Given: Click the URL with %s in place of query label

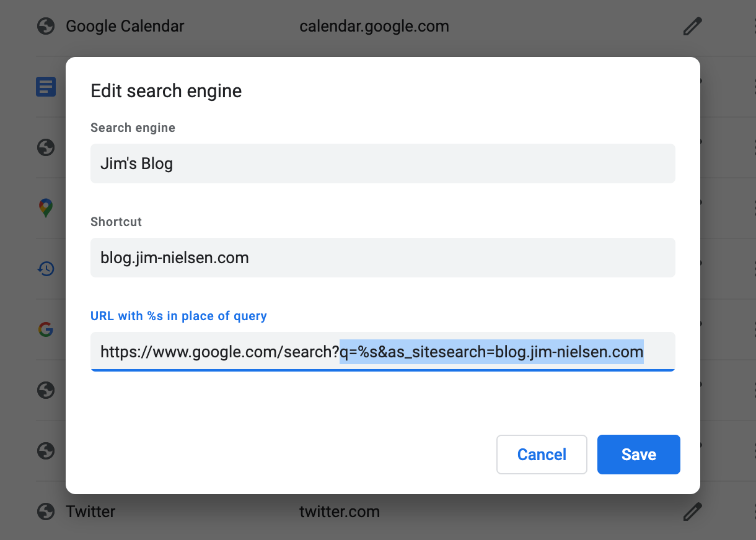Looking at the screenshot, I should [178, 316].
